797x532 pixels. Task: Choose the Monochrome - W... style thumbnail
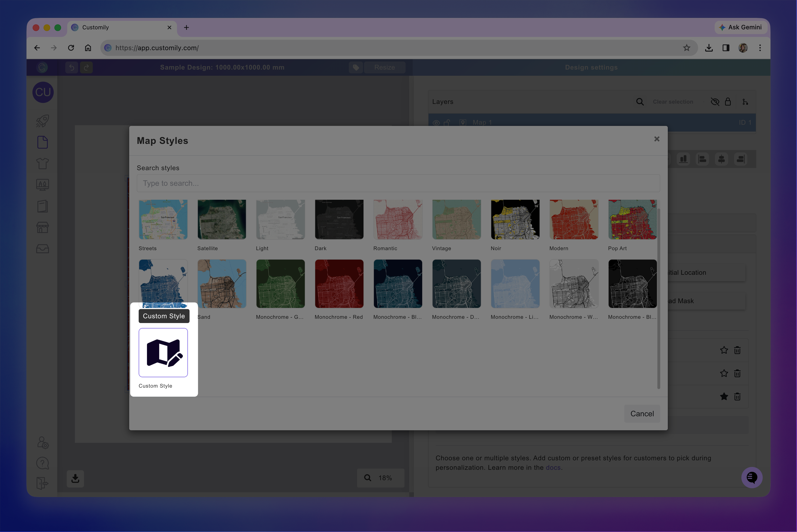574,284
